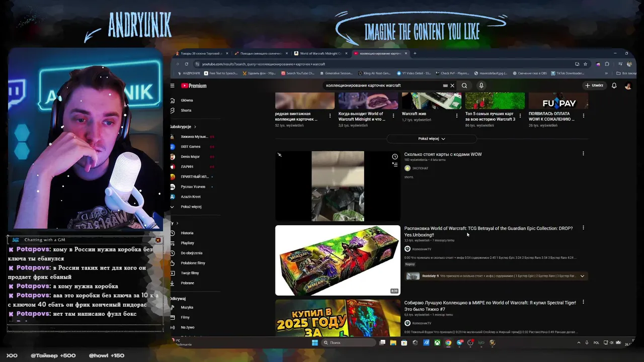Open 'Собираю Лучшую Коллекцию в МИРЕ' video
The height and width of the screenshot is (362, 644).
pos(490,306)
